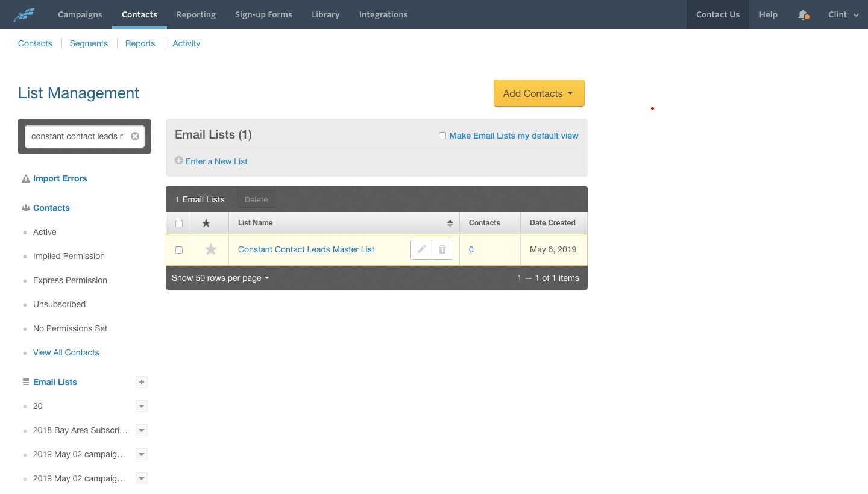Screen dimensions: 868x494
Task: Sort the table by List Name arrows
Action: 450,223
